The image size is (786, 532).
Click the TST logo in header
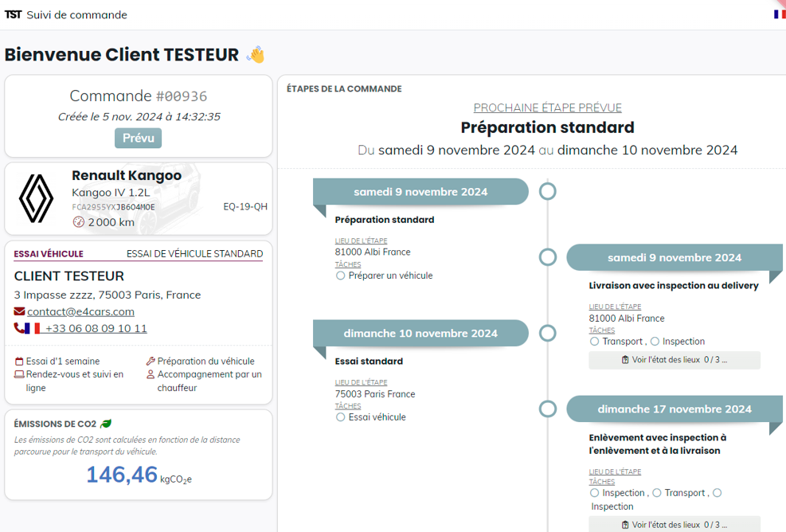[13, 14]
